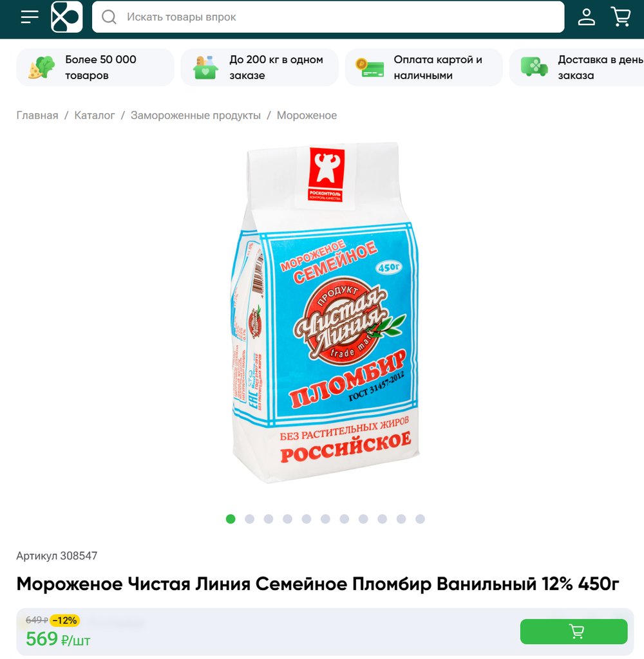
Task: Open the shopping cart icon in header
Action: click(620, 17)
